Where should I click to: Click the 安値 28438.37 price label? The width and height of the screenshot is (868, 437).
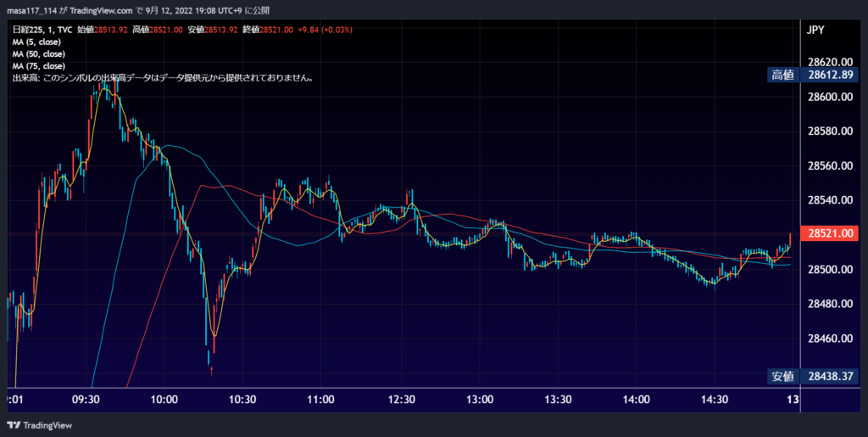click(x=813, y=377)
